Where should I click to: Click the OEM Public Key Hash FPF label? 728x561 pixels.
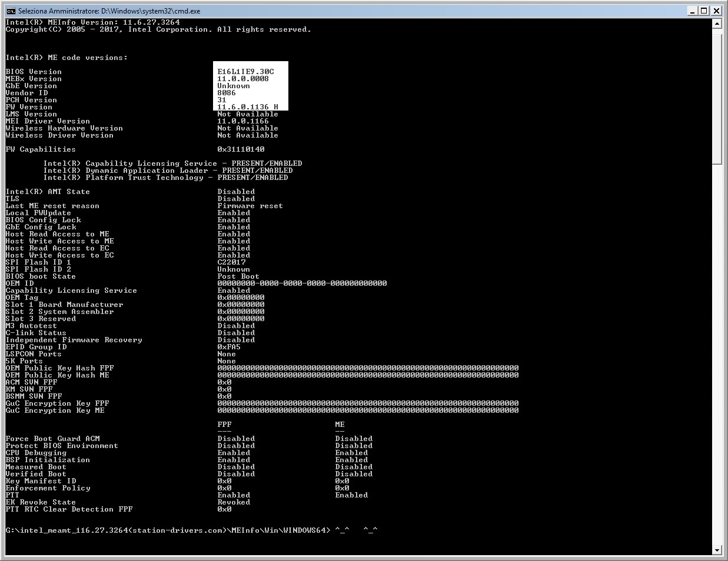(x=59, y=368)
